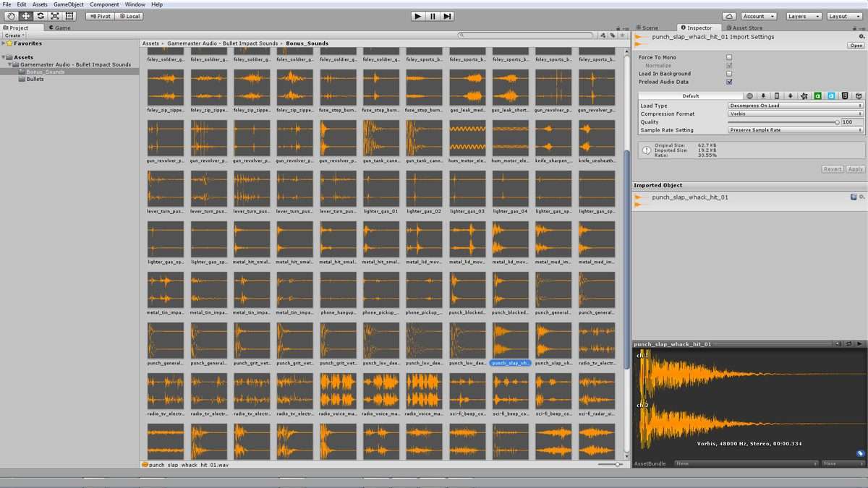Select the mobile phone platform icon
The width and height of the screenshot is (868, 488).
[777, 95]
